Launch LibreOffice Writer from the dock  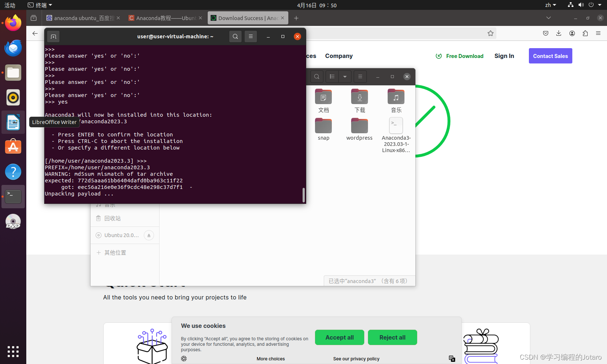click(x=13, y=122)
